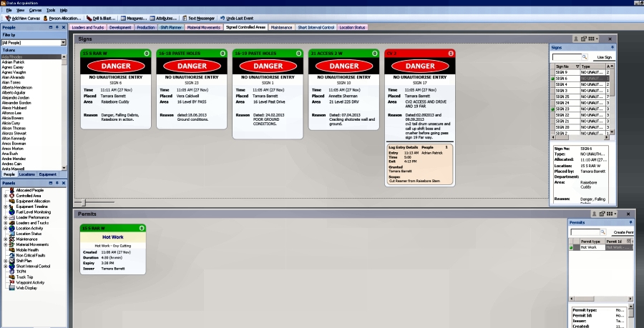The height and width of the screenshot is (328, 644).
Task: Click the zoom slider below the Signs canvas
Action: point(83,203)
